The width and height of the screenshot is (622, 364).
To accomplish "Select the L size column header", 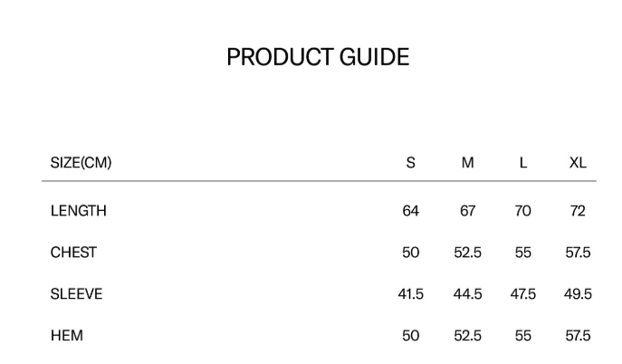I will pos(523,163).
